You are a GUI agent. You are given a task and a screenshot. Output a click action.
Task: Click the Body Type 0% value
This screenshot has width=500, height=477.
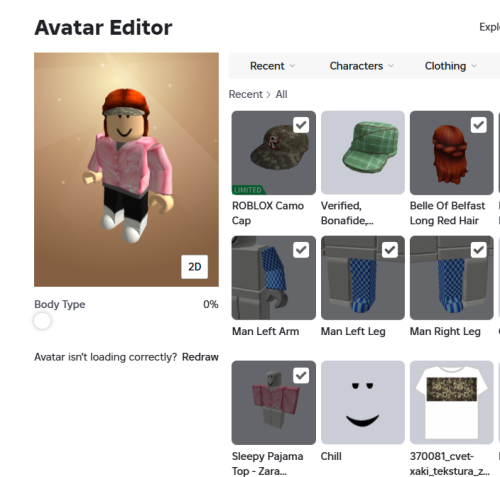(211, 304)
